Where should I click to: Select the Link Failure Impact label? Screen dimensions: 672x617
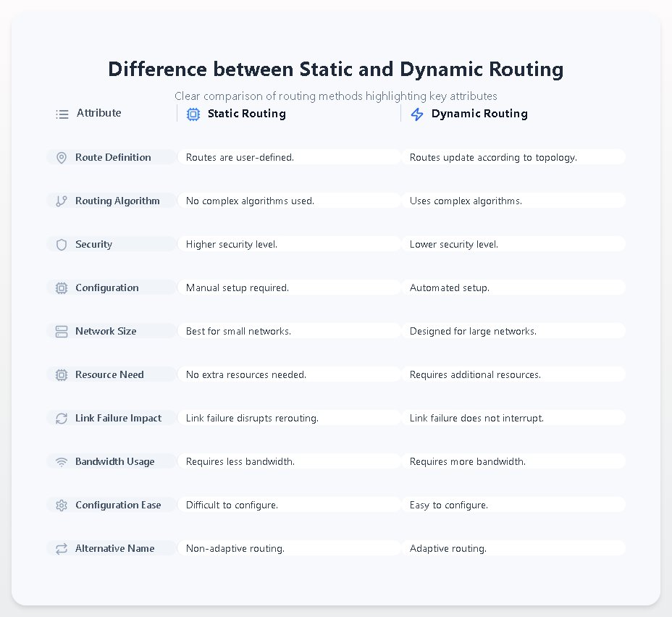click(119, 418)
